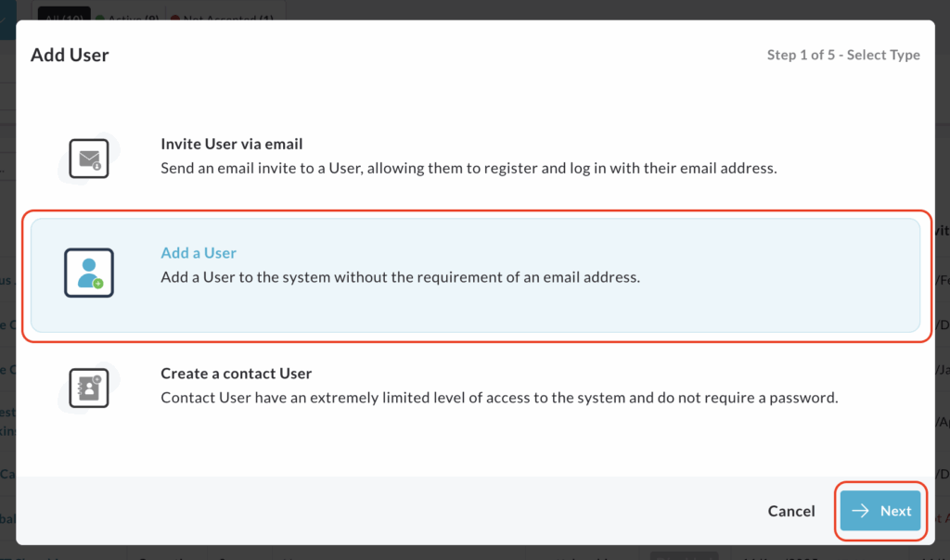Image resolution: width=950 pixels, height=560 pixels.
Task: Click the contact address book icon
Action: coord(89,388)
